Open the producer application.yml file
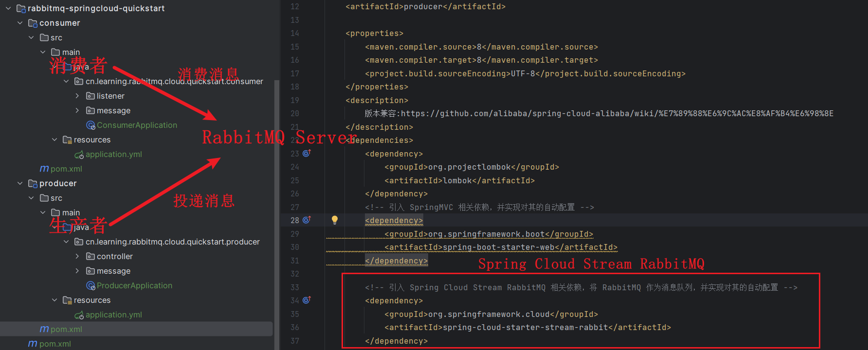The image size is (868, 350). click(x=114, y=315)
